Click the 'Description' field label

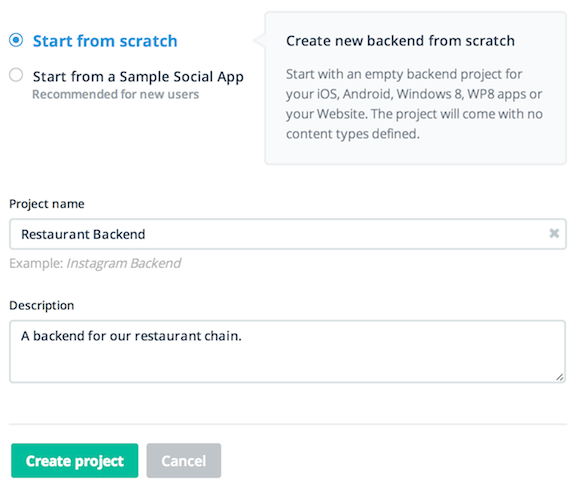[42, 305]
